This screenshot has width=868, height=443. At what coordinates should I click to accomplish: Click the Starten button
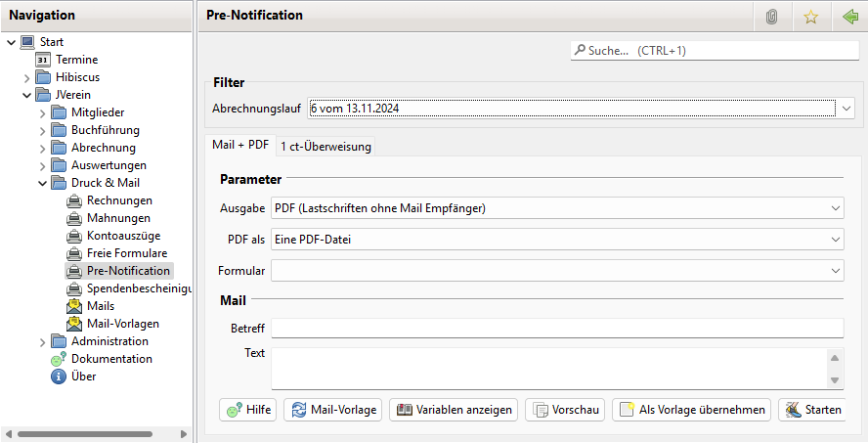[811, 410]
